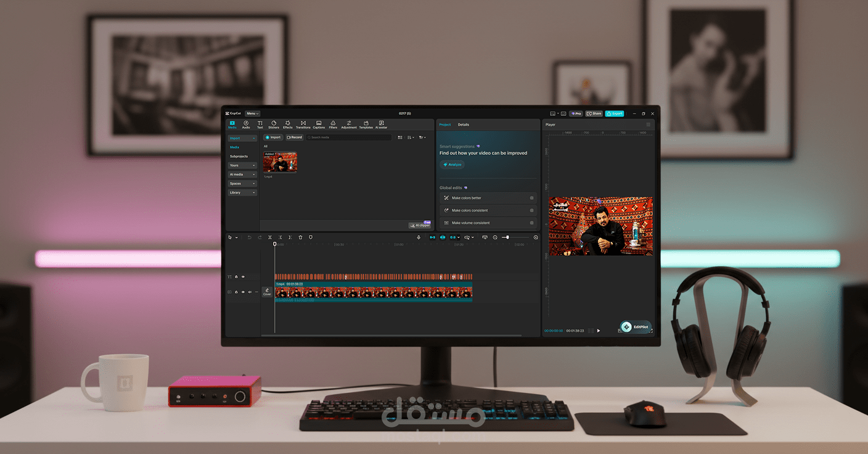
Task: Expand the Spaces section
Action: coord(242,183)
